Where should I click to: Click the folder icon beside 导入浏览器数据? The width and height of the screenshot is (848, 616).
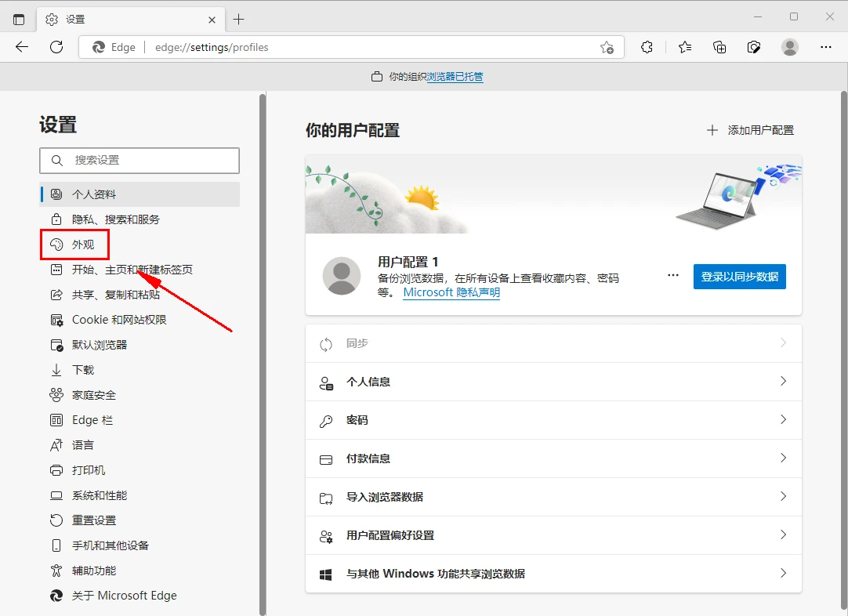point(326,498)
